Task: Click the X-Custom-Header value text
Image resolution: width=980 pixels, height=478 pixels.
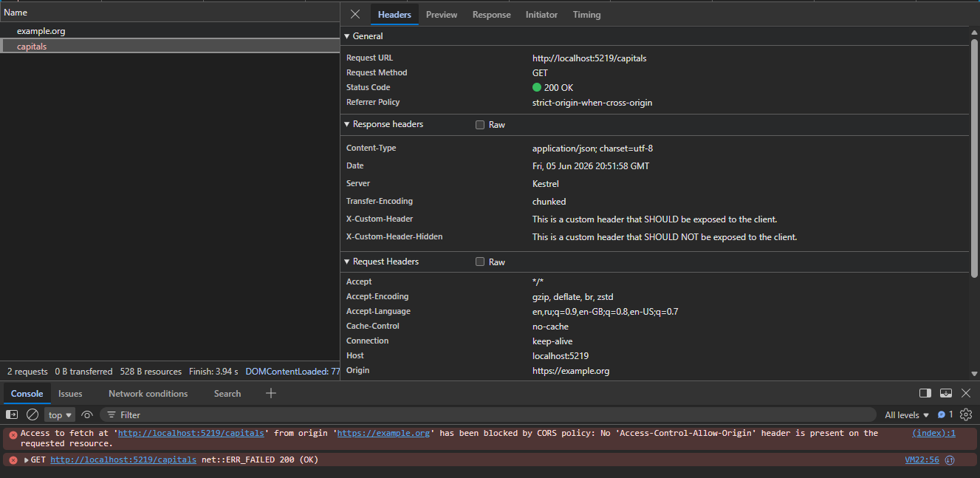Action: click(654, 219)
